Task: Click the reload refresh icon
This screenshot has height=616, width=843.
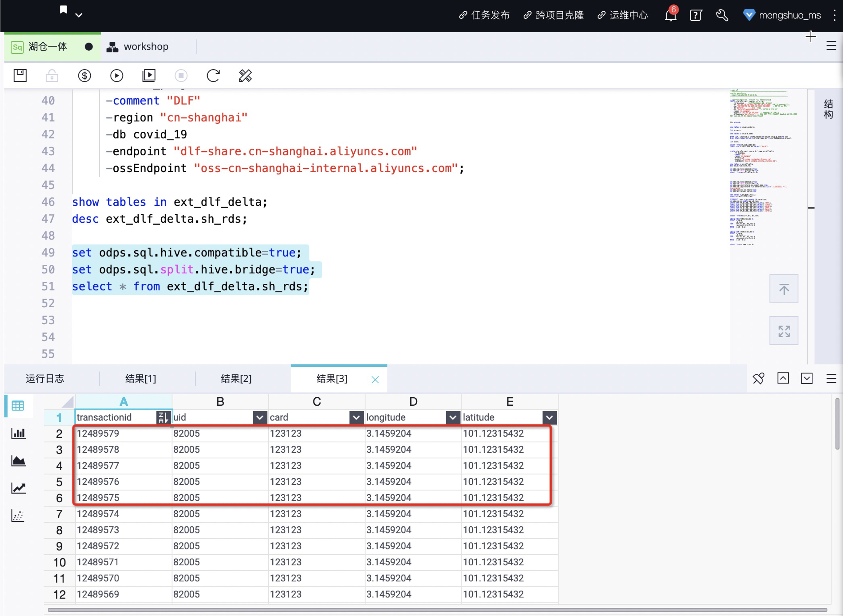Action: (x=213, y=76)
